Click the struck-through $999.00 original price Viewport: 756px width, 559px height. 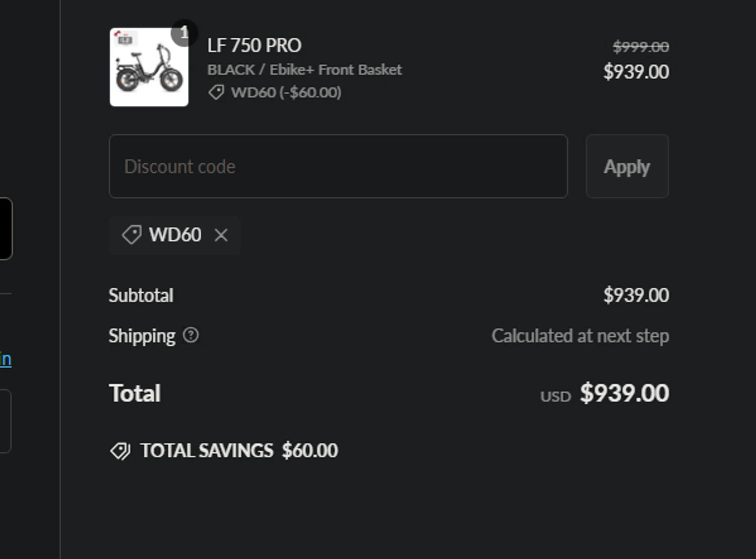[641, 47]
